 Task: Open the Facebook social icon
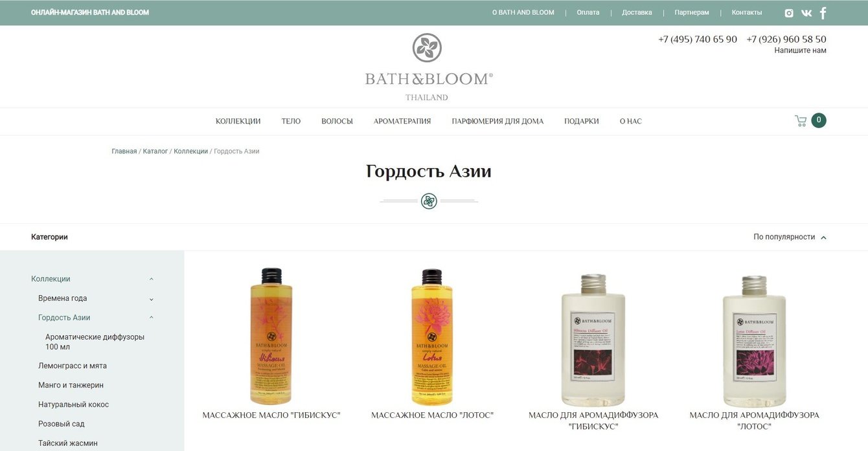tap(823, 13)
